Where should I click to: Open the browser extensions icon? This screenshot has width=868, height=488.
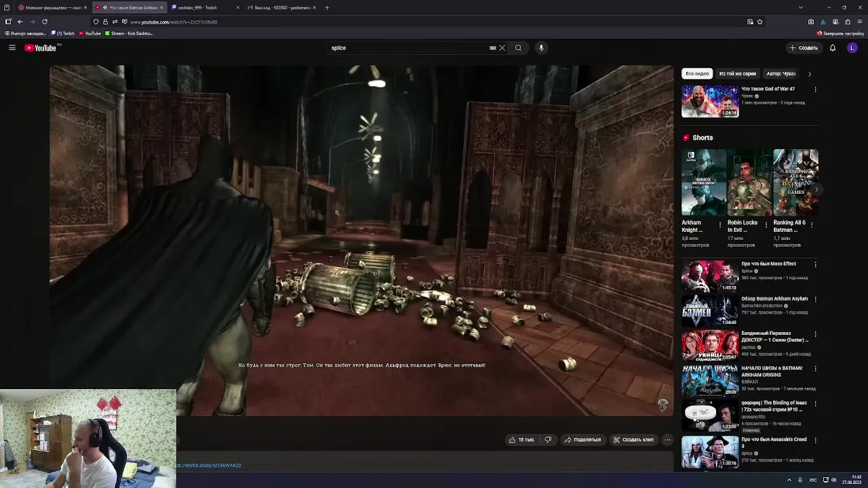tap(848, 22)
